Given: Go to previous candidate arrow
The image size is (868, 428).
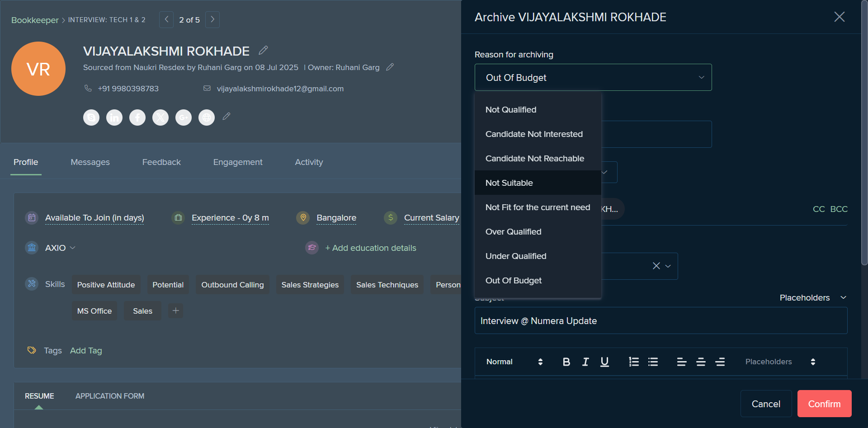Looking at the screenshot, I should pyautogui.click(x=166, y=19).
